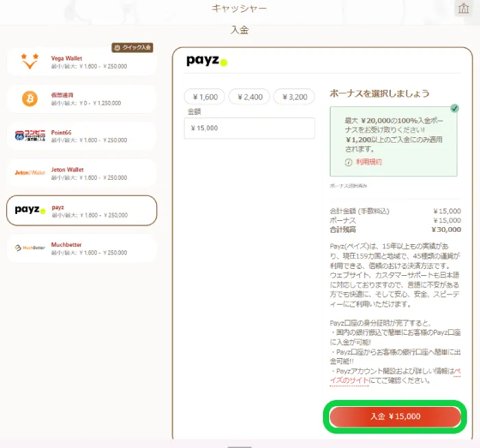Click the 仮想通貨 ¥0 - ¥1,250,000 limits text

tap(86, 103)
